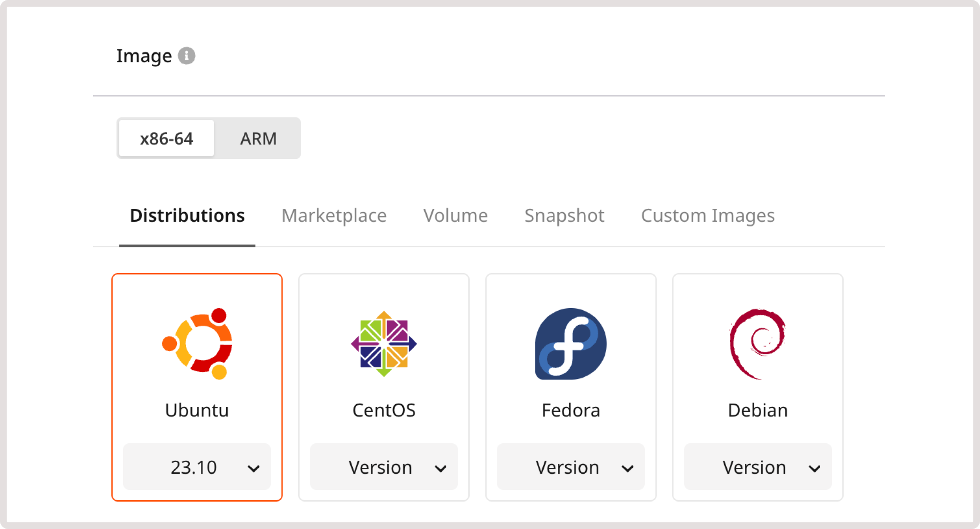Open the Ubuntu version dropdown showing 23.10
Screen dimensions: 980x529
(x=197, y=467)
